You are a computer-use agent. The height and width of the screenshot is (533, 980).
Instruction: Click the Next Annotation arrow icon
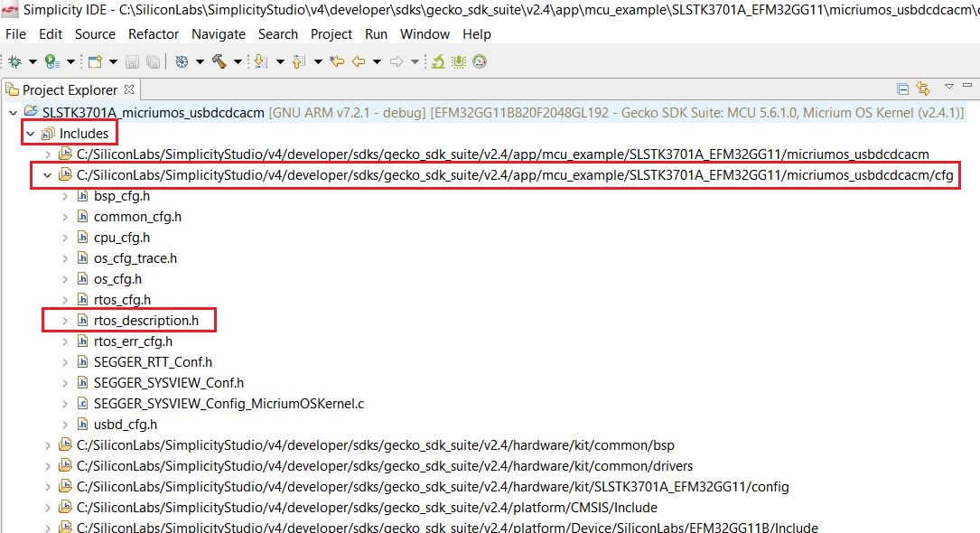[261, 61]
